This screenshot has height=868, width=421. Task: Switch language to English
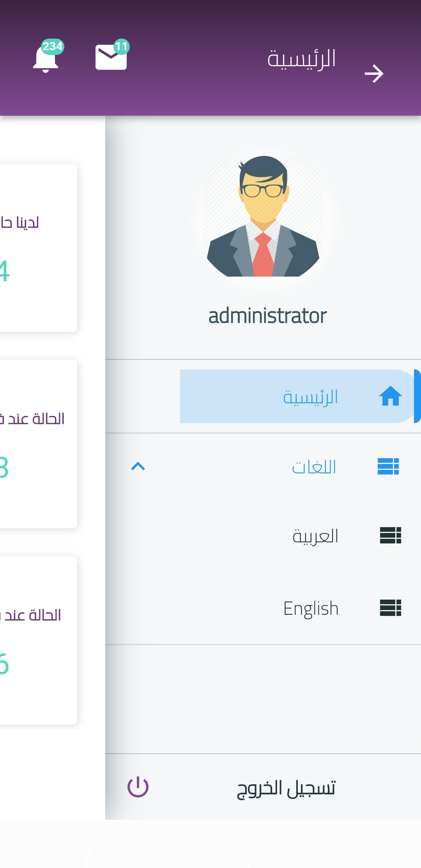(311, 609)
